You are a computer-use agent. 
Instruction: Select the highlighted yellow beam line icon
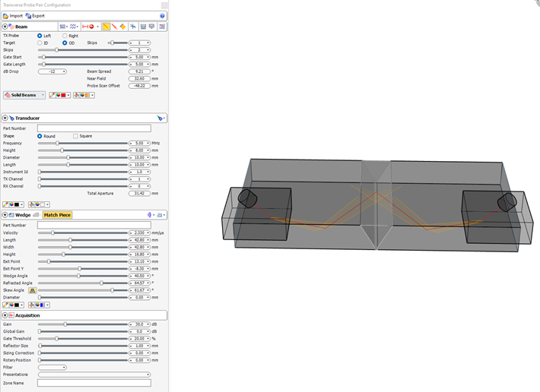106,27
